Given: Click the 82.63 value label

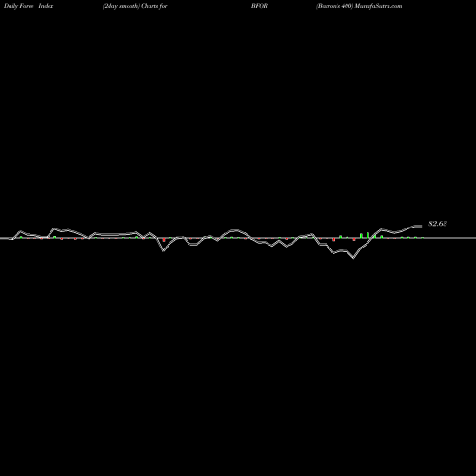Looking at the screenshot, I should [x=438, y=224].
